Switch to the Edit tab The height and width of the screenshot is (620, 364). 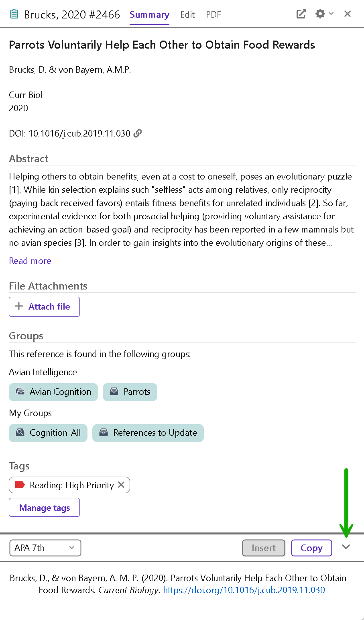coord(187,15)
